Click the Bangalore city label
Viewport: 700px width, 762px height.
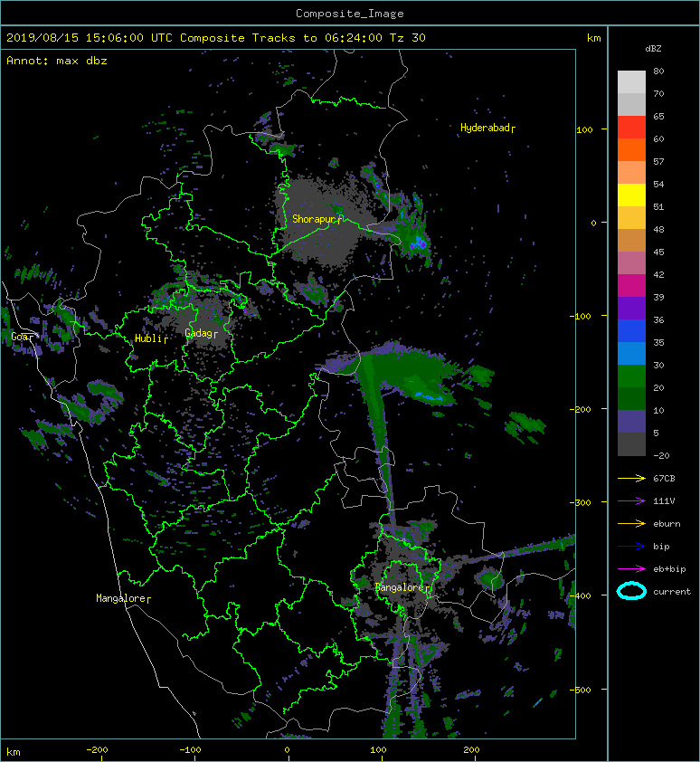[402, 587]
